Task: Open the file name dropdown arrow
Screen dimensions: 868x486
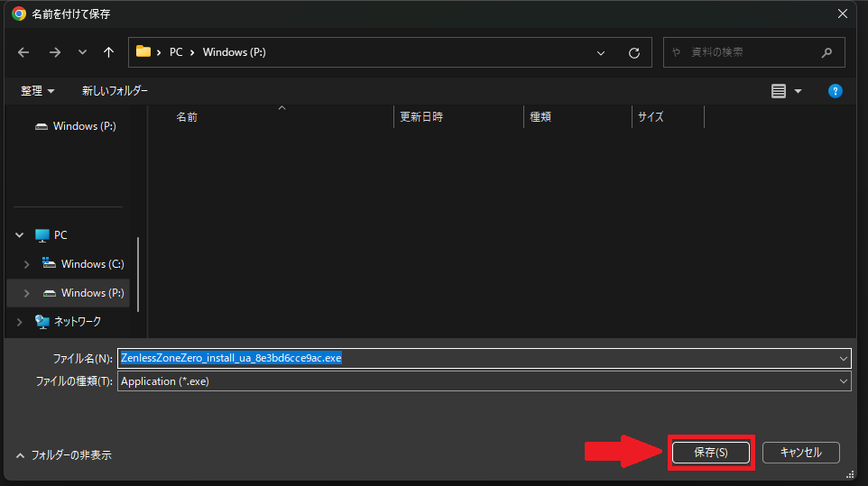Action: click(843, 359)
